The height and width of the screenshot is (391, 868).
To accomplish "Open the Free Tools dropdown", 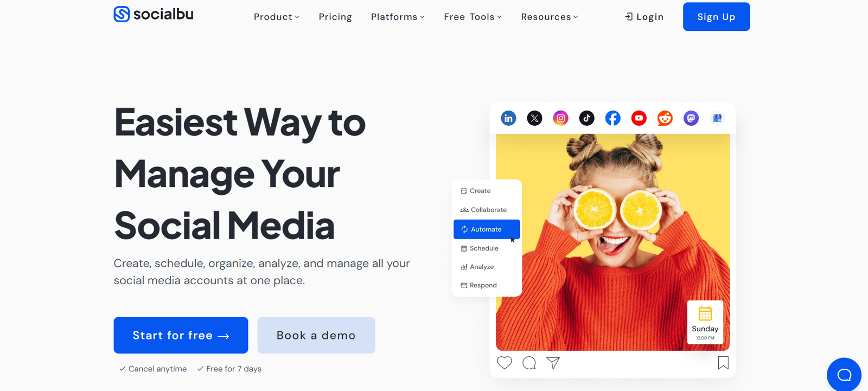I will click(x=473, y=17).
